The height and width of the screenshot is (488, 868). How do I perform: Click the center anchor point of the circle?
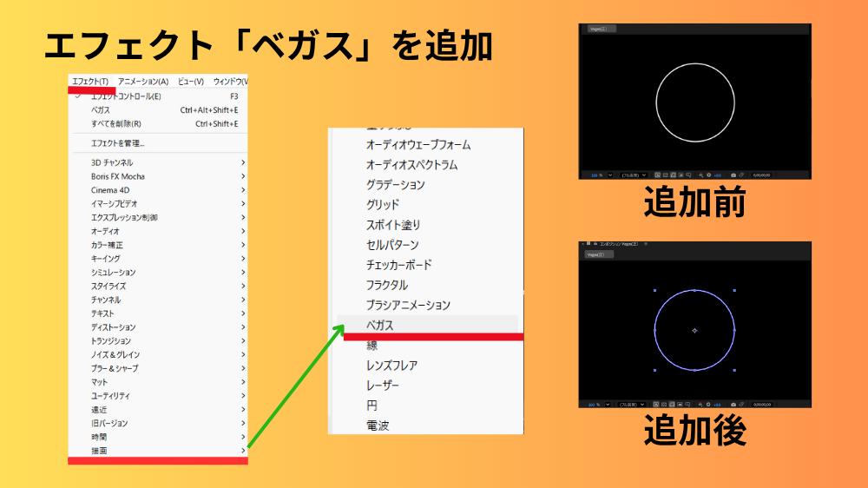coord(694,330)
